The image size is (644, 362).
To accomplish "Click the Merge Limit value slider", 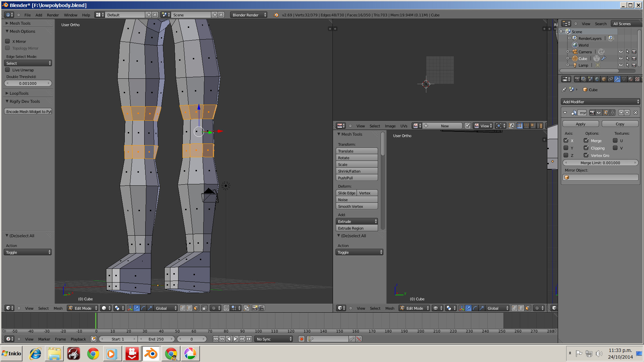I will pyautogui.click(x=600, y=163).
